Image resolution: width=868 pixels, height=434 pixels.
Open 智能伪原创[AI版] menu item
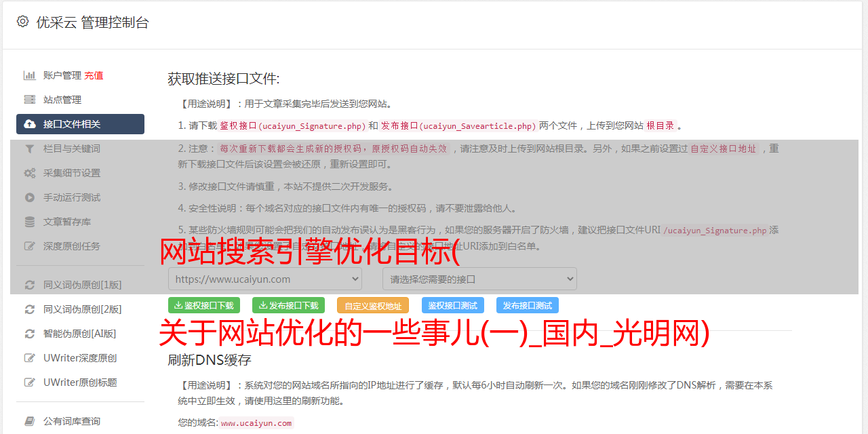tap(80, 334)
